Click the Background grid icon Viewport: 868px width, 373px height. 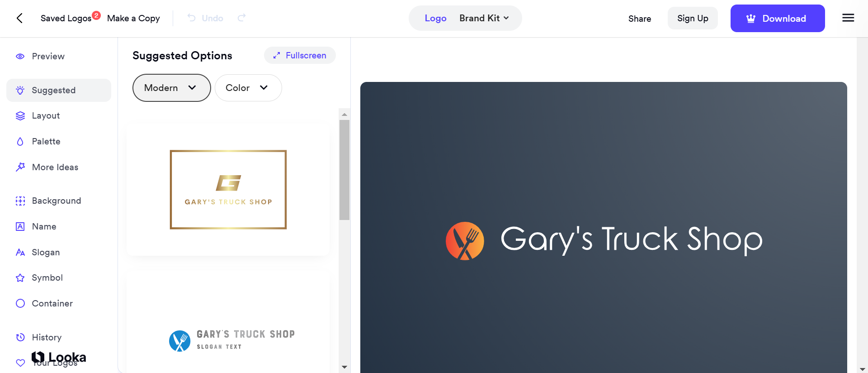[x=20, y=201]
